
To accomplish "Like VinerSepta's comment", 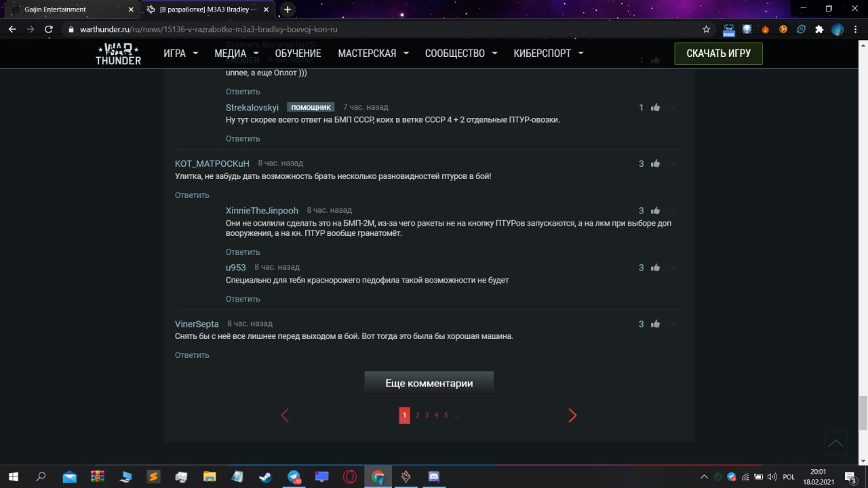I will pyautogui.click(x=655, y=324).
